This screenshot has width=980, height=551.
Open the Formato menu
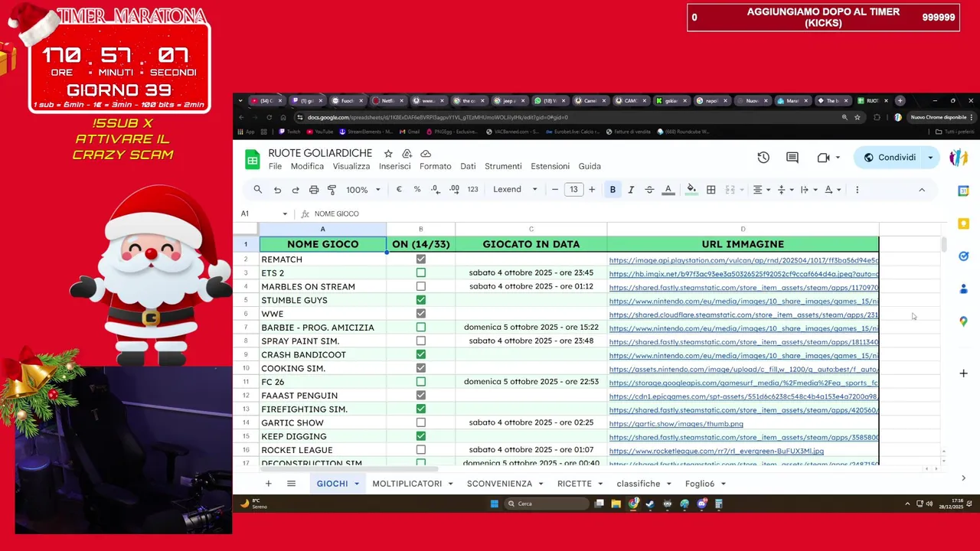435,166
